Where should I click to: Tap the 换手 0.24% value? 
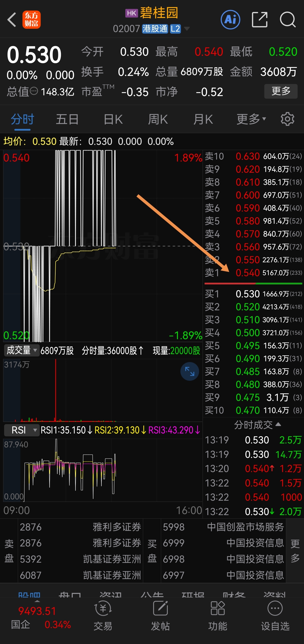pyautogui.click(x=133, y=72)
